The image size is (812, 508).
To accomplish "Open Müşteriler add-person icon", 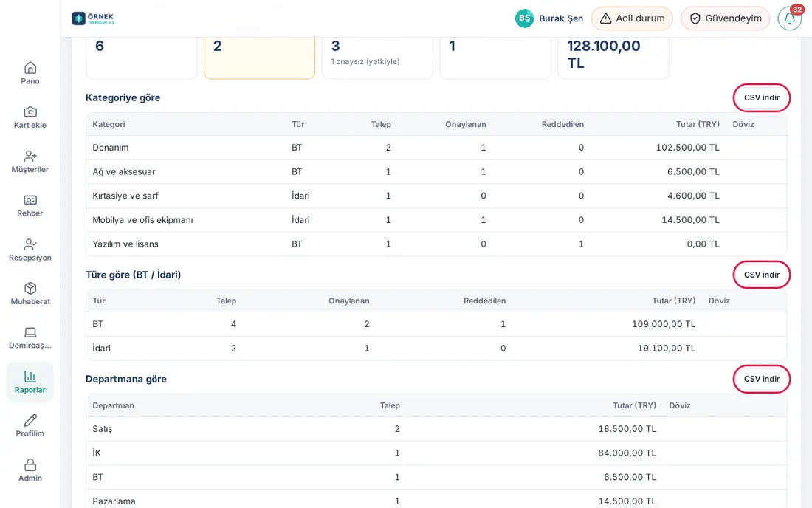I will pyautogui.click(x=30, y=156).
